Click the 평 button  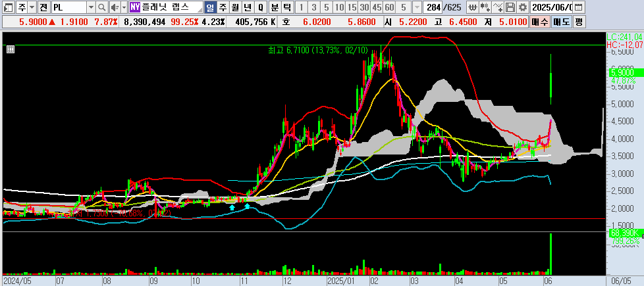tap(578, 22)
